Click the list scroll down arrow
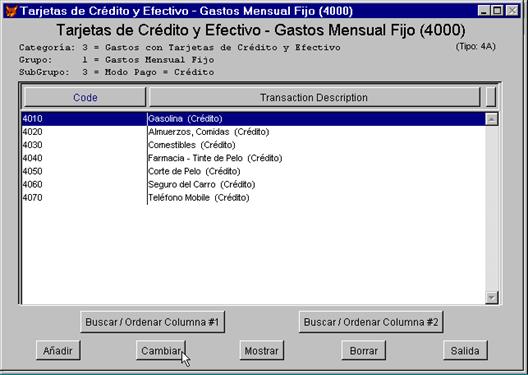This screenshot has width=528, height=375. [x=492, y=297]
